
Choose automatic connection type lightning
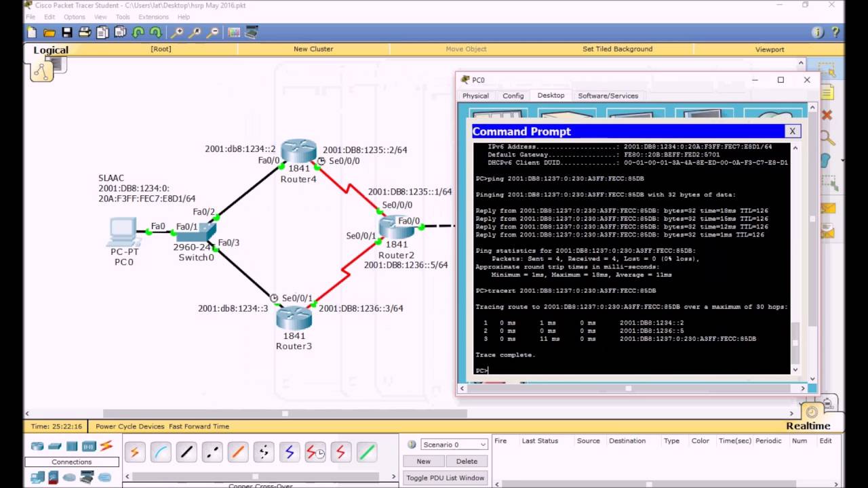(134, 452)
